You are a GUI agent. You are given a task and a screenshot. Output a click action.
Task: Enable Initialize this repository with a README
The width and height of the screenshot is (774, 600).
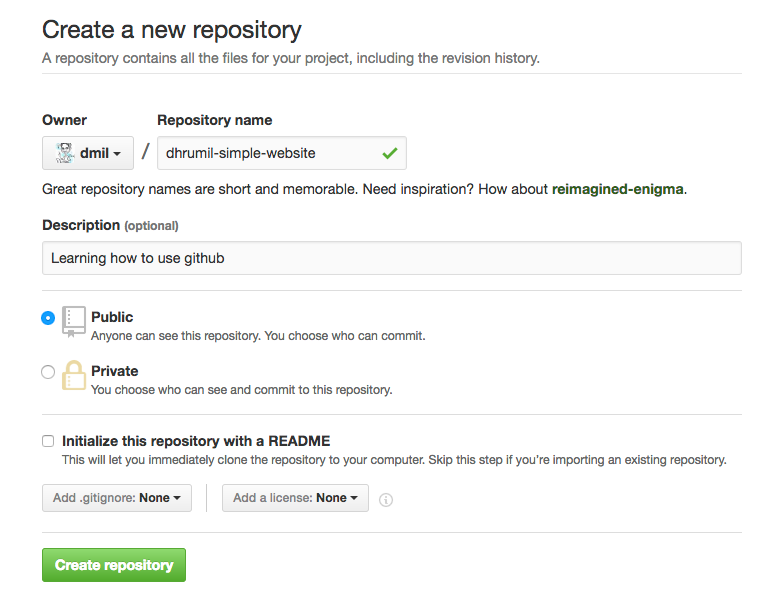pos(48,441)
